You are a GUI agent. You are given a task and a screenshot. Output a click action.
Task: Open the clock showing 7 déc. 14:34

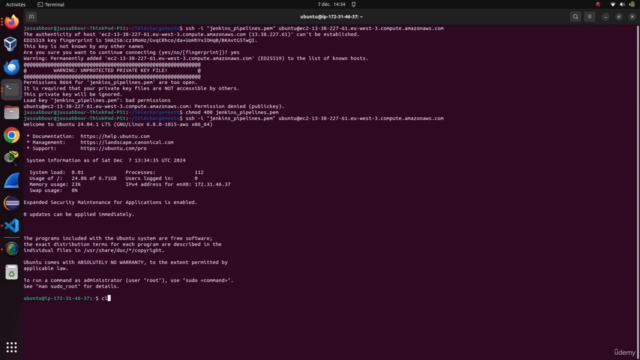click(x=331, y=4)
